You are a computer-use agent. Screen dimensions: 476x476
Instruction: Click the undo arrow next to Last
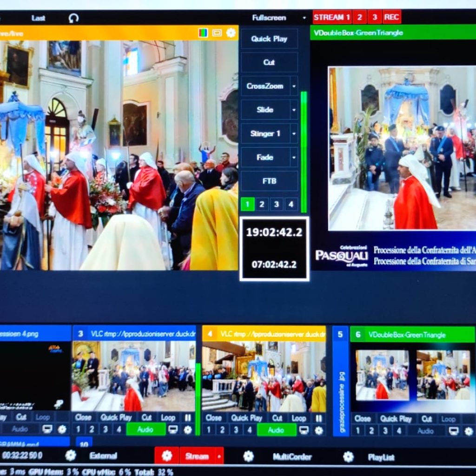(73, 18)
